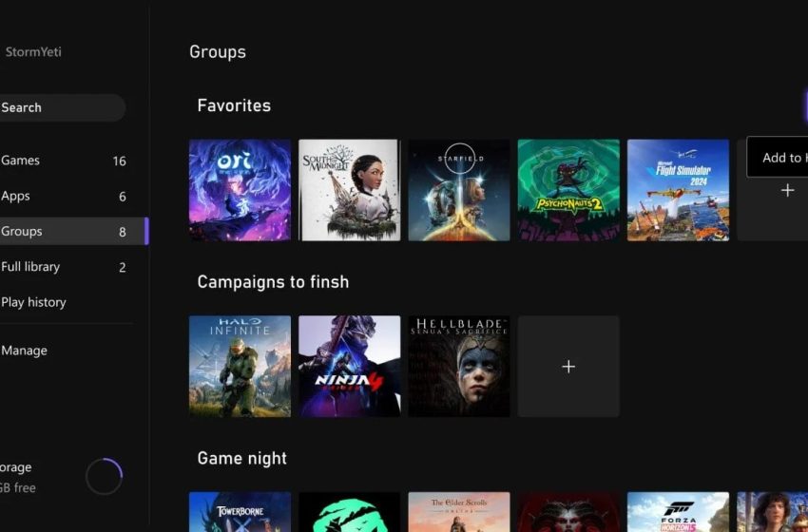This screenshot has height=532, width=808.
Task: Open the Towerborne tile in Game night
Action: [240, 512]
